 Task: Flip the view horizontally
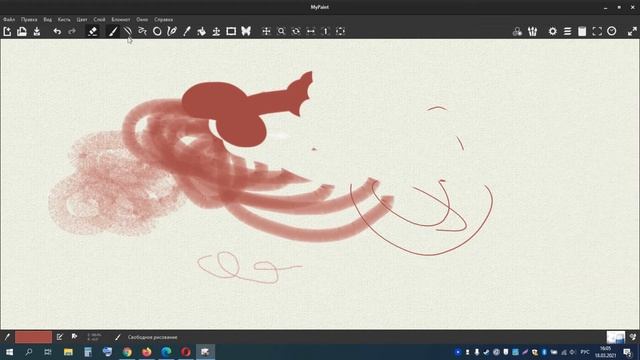click(311, 31)
